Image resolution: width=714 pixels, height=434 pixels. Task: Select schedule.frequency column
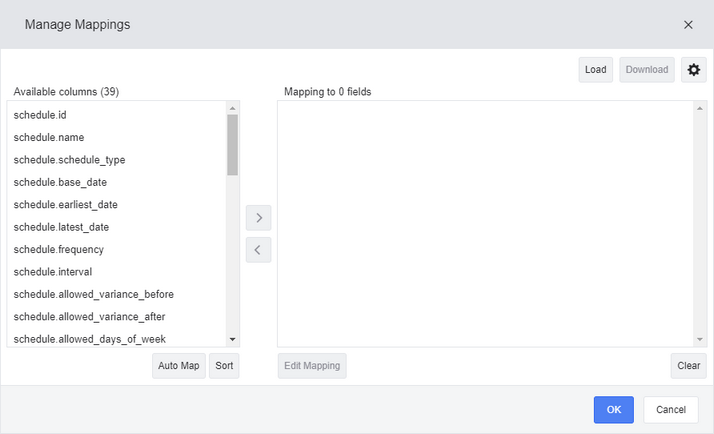pyautogui.click(x=117, y=249)
